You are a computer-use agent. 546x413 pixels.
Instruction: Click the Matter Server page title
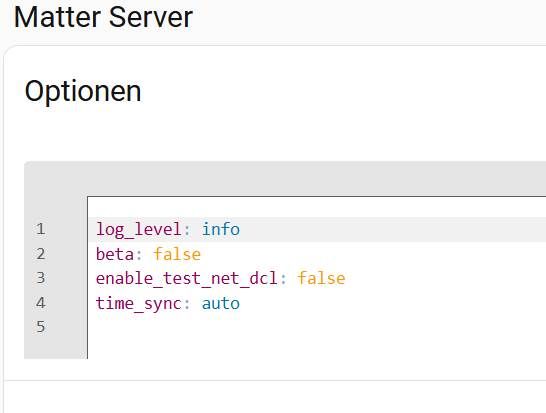(103, 17)
